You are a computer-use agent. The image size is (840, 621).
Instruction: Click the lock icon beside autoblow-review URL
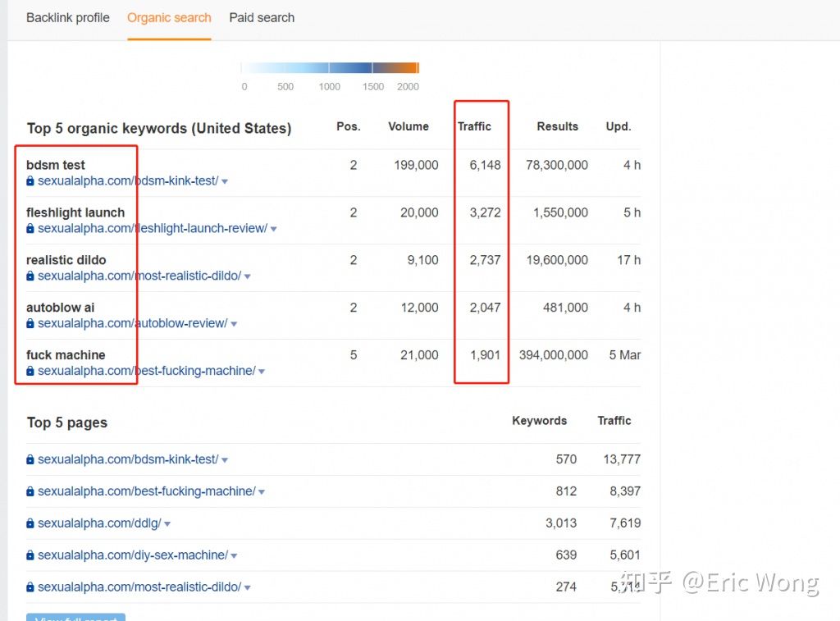pos(30,324)
